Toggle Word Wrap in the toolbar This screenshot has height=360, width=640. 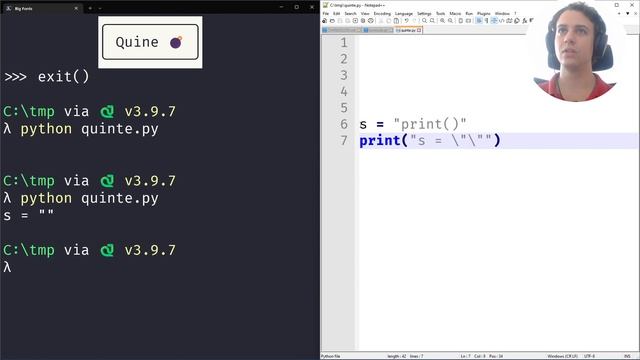pos(479,21)
